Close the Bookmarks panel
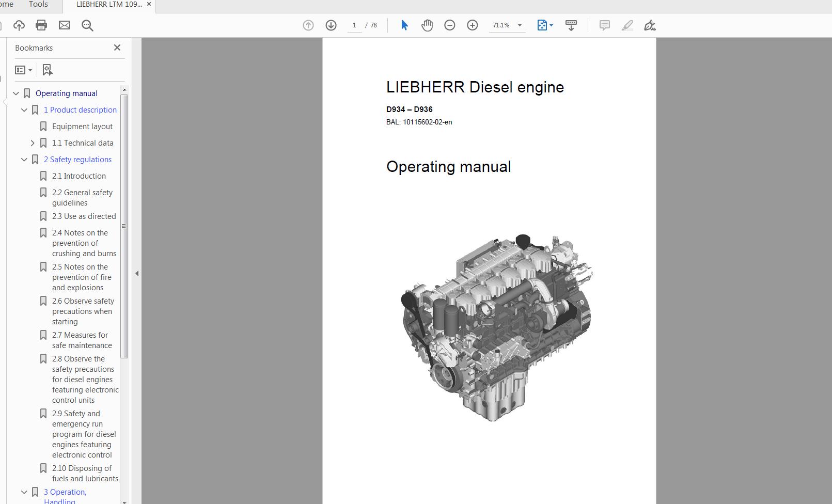Viewport: 832px width, 504px height. point(117,48)
